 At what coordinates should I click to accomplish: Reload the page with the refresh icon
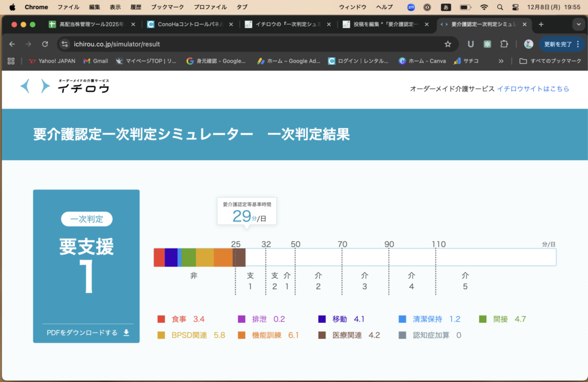(45, 44)
